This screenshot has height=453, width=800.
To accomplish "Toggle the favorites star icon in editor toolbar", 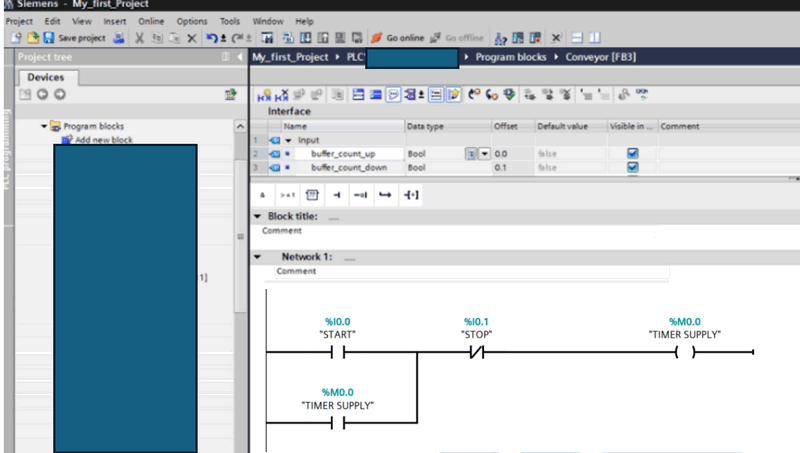I will point(454,94).
